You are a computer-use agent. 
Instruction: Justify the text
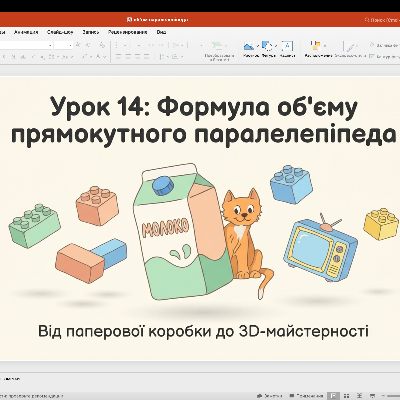point(146,57)
